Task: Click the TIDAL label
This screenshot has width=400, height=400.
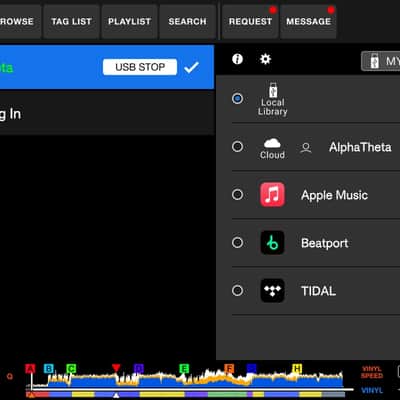Action: coord(318,291)
